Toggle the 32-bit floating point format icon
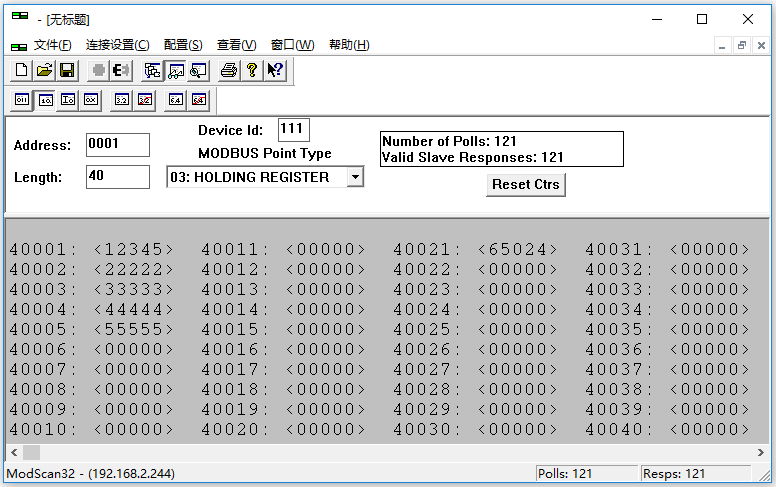776x487 pixels. pos(122,99)
